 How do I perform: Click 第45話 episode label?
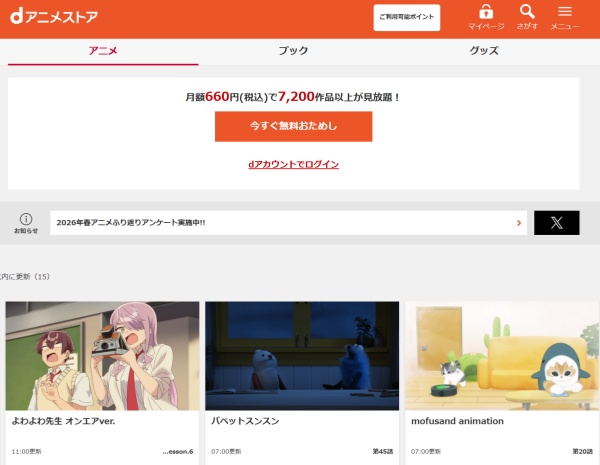(383, 452)
